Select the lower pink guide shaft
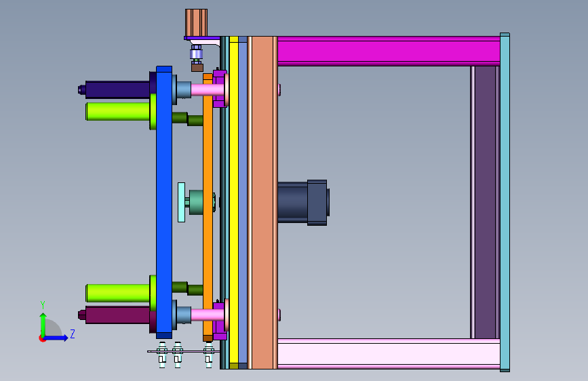The width and height of the screenshot is (588, 381). tap(208, 315)
